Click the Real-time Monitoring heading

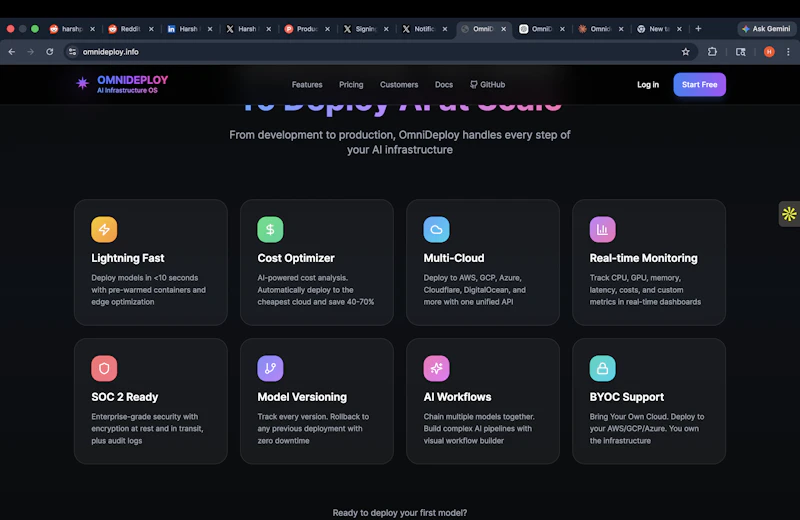tap(643, 258)
